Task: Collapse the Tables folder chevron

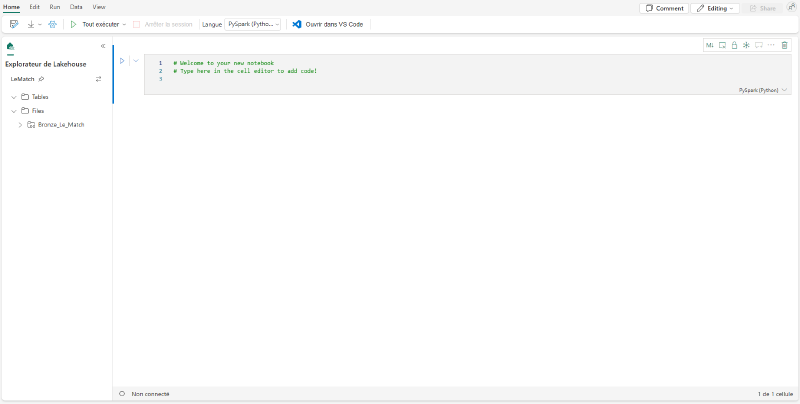Action: tap(14, 97)
